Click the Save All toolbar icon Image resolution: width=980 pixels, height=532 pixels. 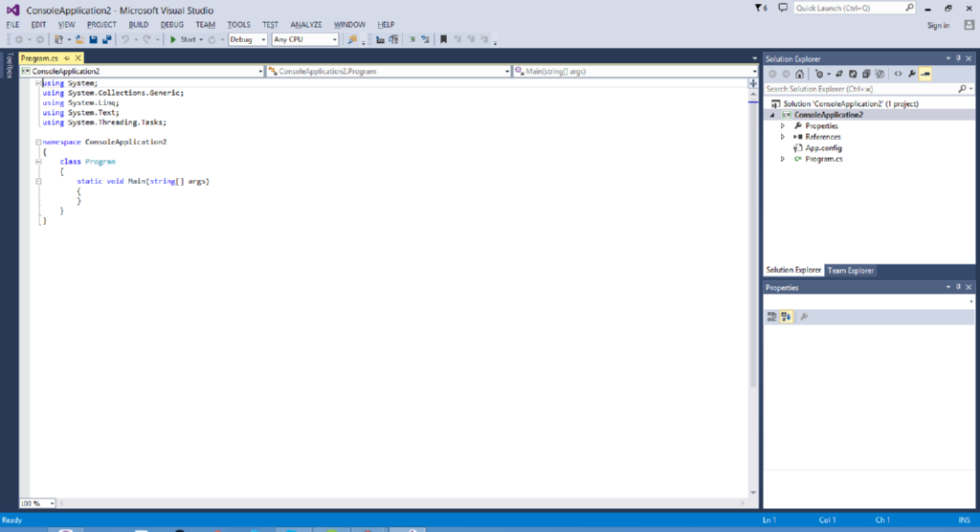click(x=107, y=39)
